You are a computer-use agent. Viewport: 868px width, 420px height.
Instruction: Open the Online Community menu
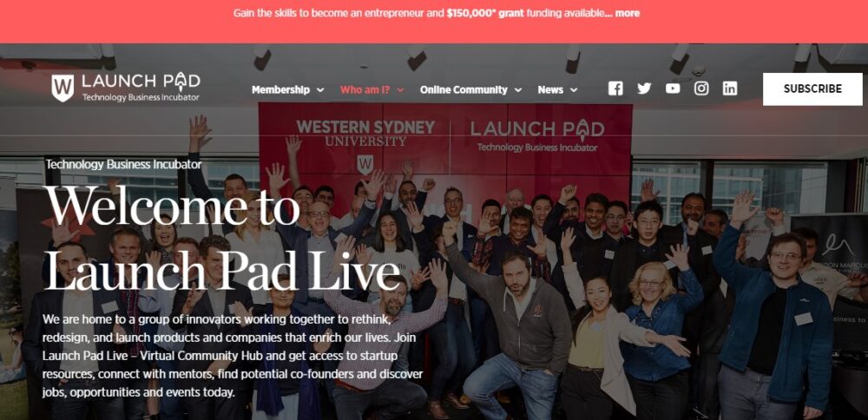coord(464,89)
